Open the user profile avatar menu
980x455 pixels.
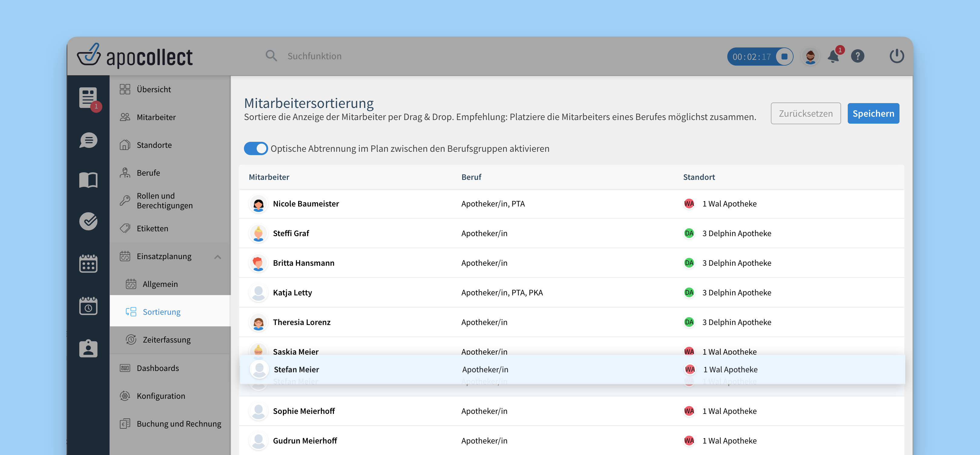[810, 57]
